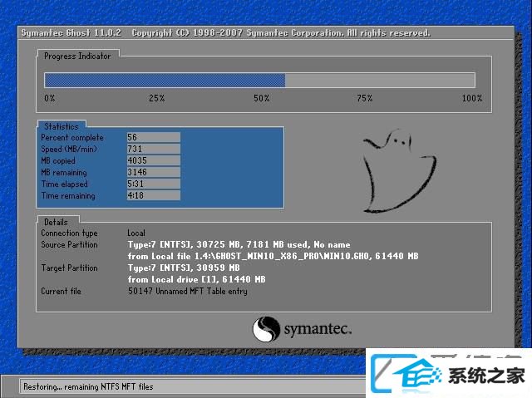This screenshot has height=398, width=532.
Task: Click the Symantec Ghost 11.0.2 title text
Action: coord(71,33)
